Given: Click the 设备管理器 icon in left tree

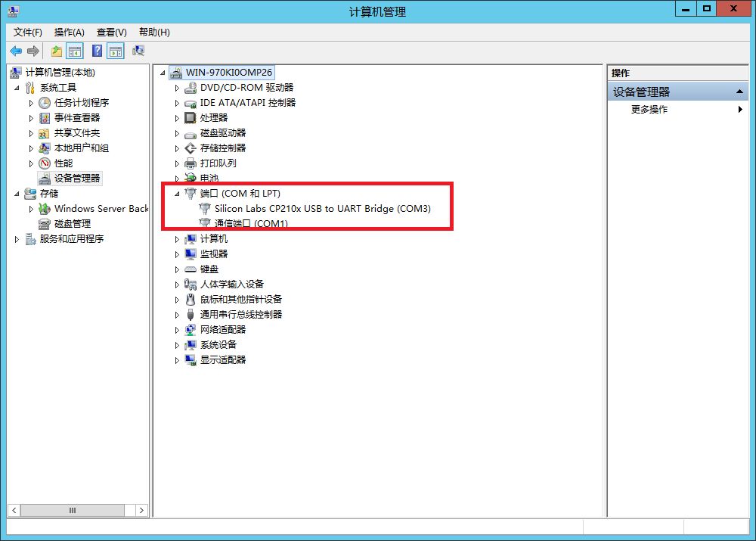Looking at the screenshot, I should pos(45,179).
